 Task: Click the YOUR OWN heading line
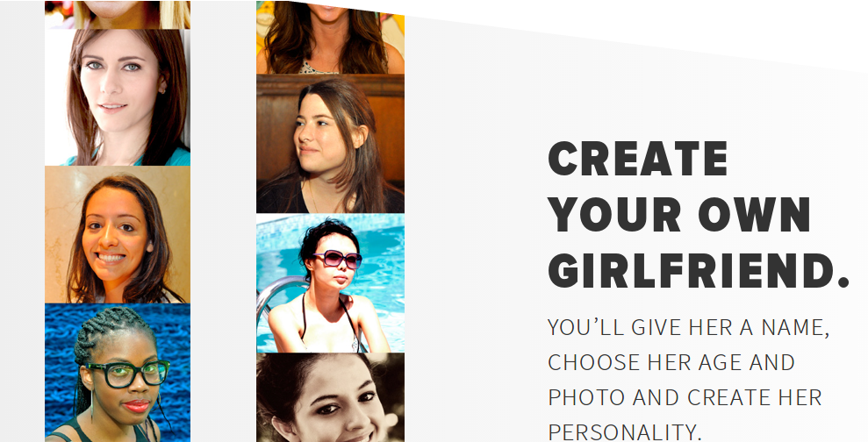tap(678, 214)
